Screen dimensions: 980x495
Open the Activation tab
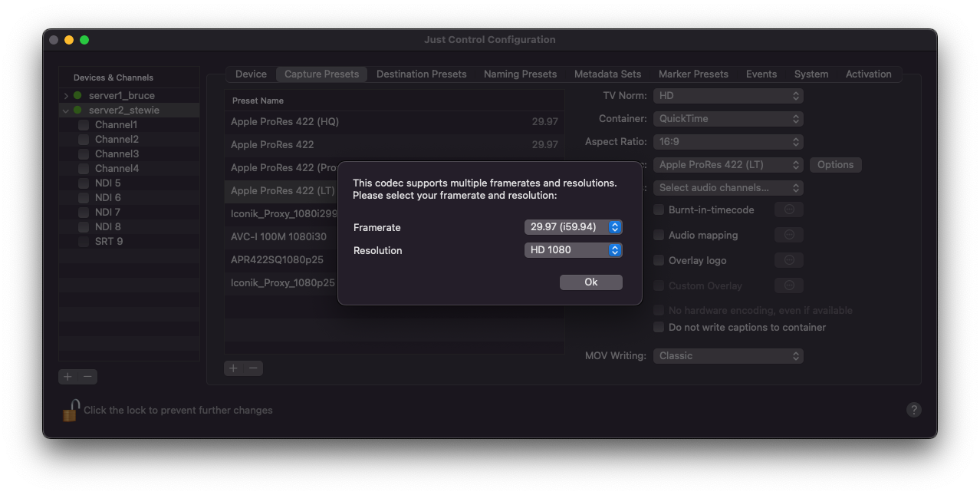pyautogui.click(x=868, y=74)
